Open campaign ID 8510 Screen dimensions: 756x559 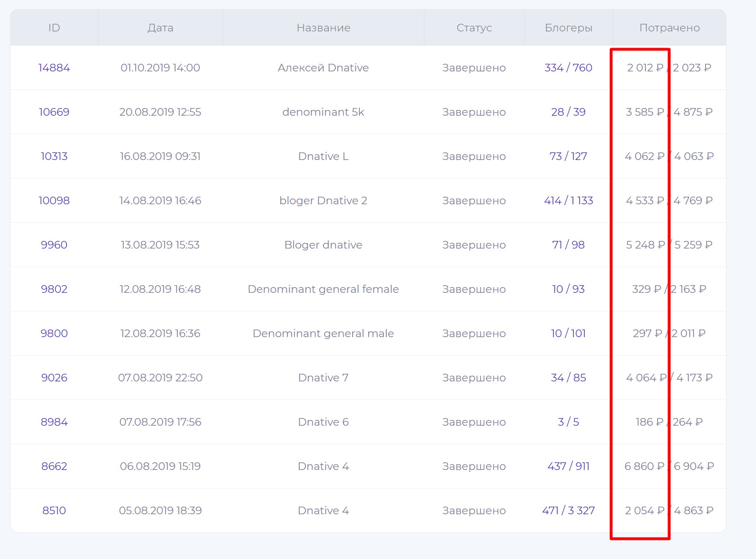click(x=54, y=510)
